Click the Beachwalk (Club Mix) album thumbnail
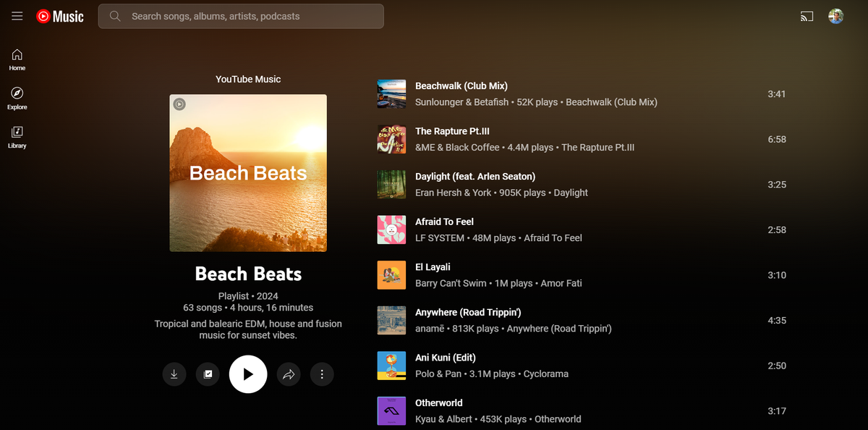868x430 pixels. point(391,94)
